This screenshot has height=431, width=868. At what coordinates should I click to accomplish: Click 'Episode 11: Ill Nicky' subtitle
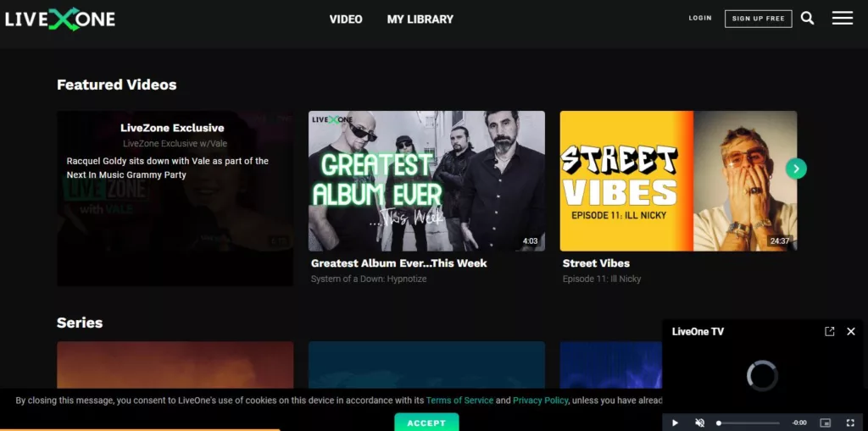click(602, 279)
